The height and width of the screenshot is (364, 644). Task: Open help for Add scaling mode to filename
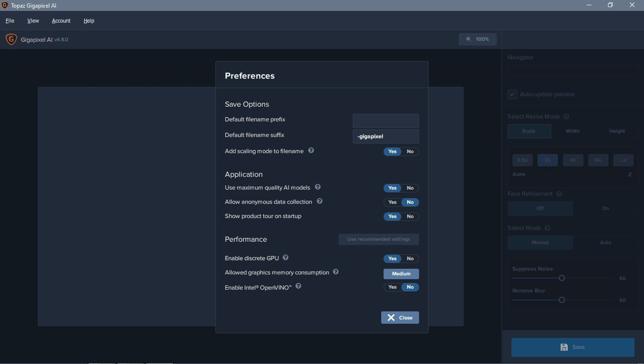(x=311, y=151)
